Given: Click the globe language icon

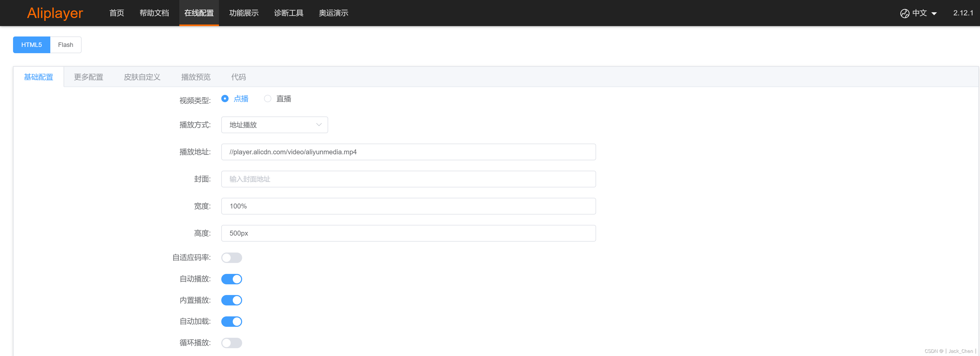Looking at the screenshot, I should [905, 13].
